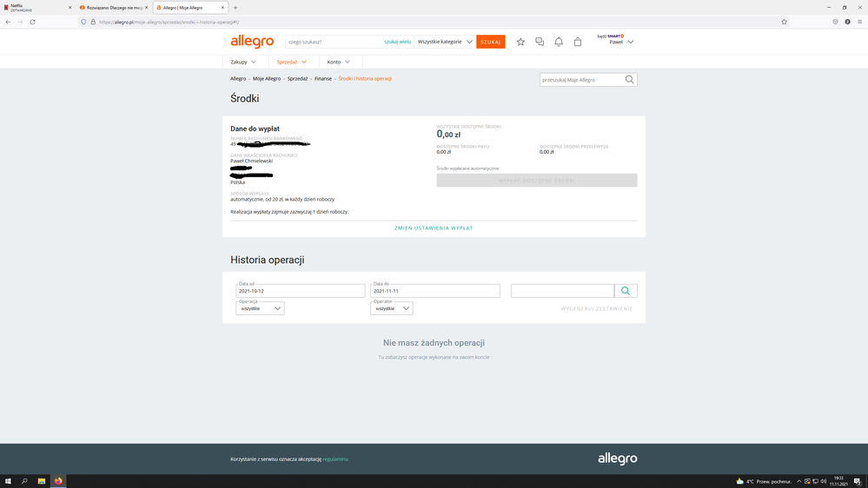
Task: Open the Konto menu
Action: [339, 63]
